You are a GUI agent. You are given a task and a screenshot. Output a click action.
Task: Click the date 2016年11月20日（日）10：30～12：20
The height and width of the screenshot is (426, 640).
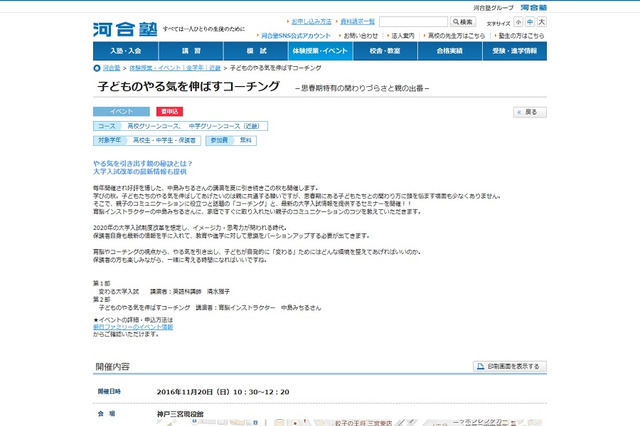click(x=223, y=392)
